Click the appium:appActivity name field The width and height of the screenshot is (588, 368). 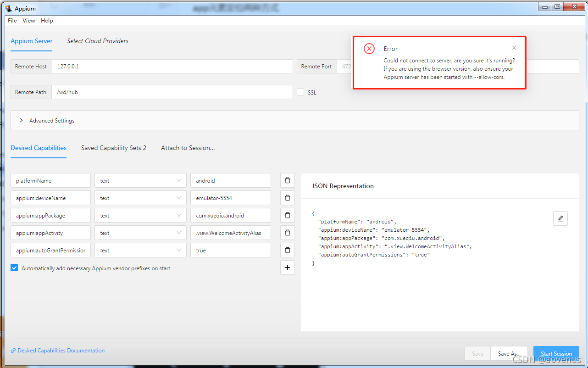tap(50, 233)
